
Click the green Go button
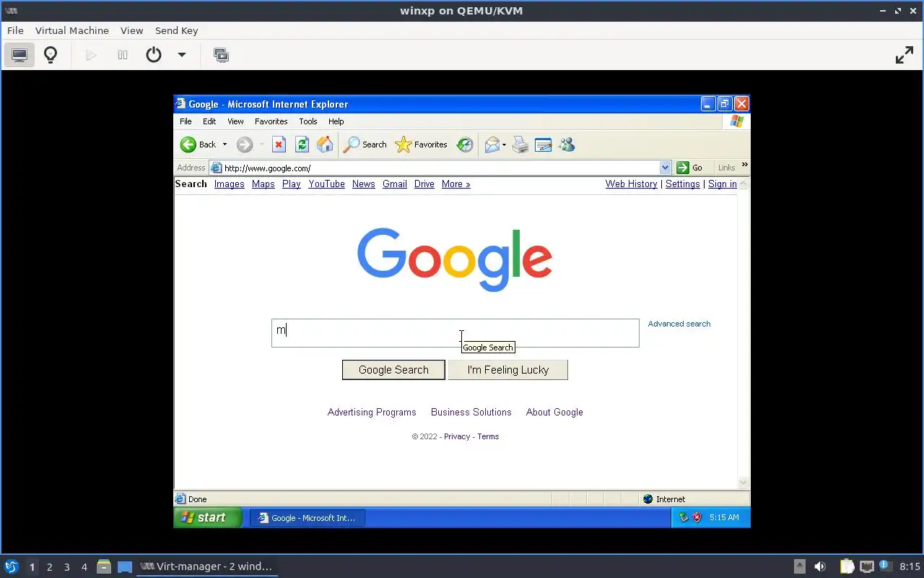click(689, 168)
